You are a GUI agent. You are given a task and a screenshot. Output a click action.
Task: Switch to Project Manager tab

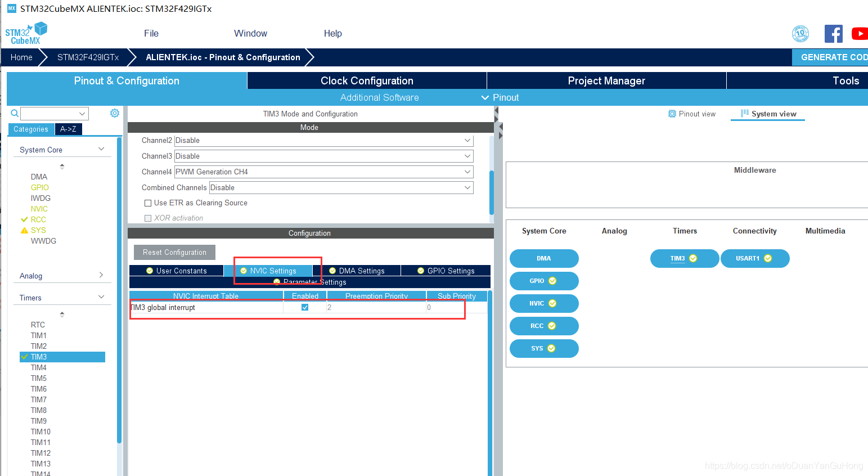click(x=606, y=80)
